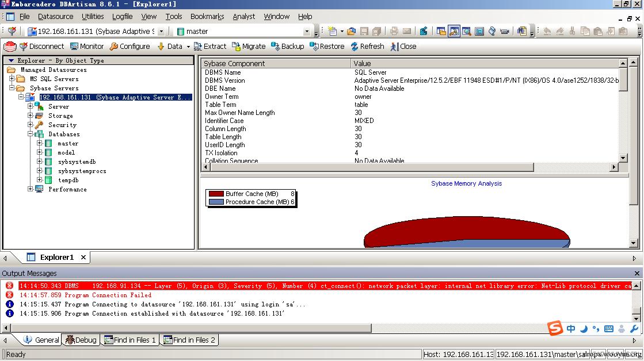
Task: Expand the MS SQL Servers tree node
Action: pyautogui.click(x=12, y=79)
